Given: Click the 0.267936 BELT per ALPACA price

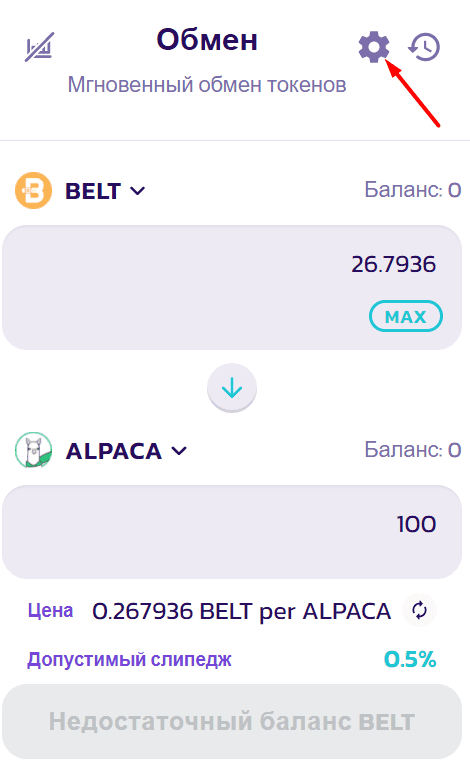Looking at the screenshot, I should [242, 611].
